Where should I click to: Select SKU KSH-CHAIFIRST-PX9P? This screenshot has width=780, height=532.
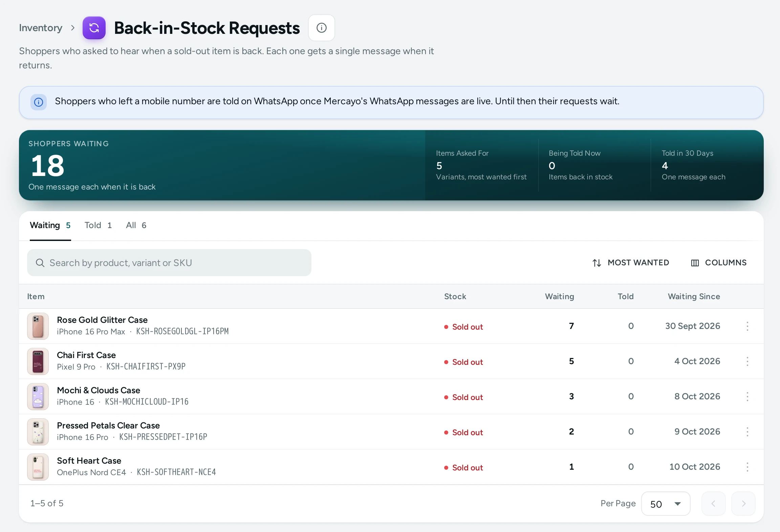pyautogui.click(x=146, y=367)
